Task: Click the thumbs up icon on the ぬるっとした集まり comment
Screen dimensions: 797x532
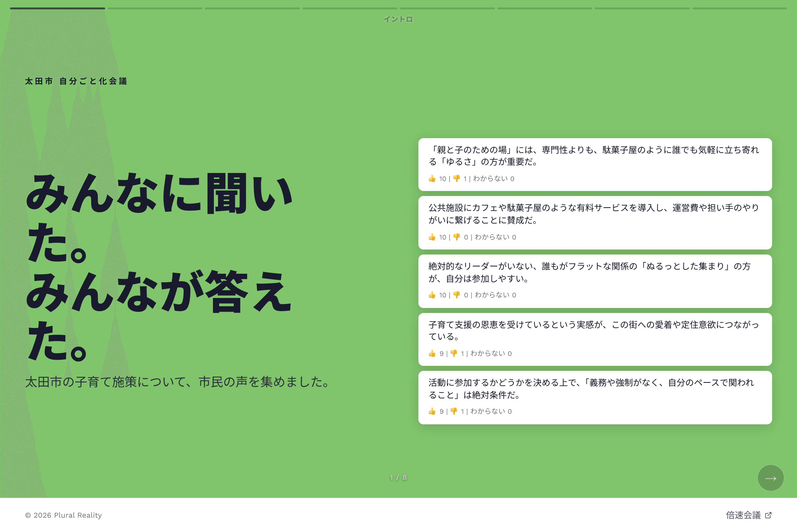Action: coord(432,295)
